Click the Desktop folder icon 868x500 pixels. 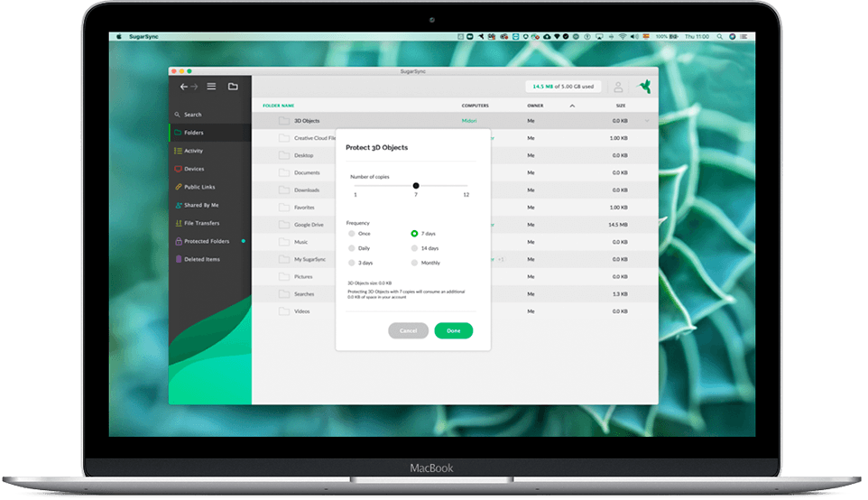284,155
